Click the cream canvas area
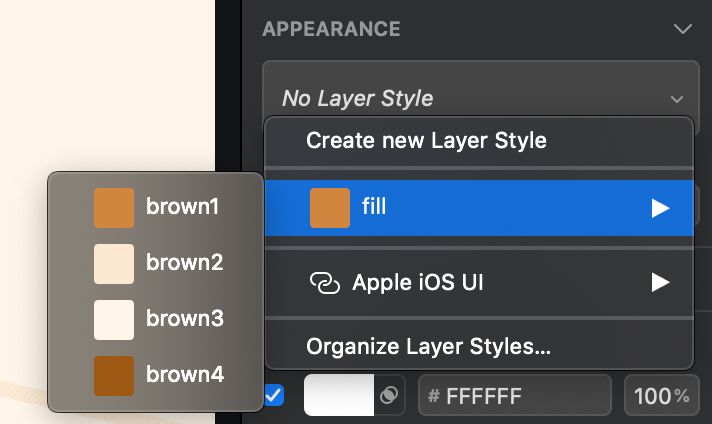This screenshot has height=424, width=712. [110, 80]
